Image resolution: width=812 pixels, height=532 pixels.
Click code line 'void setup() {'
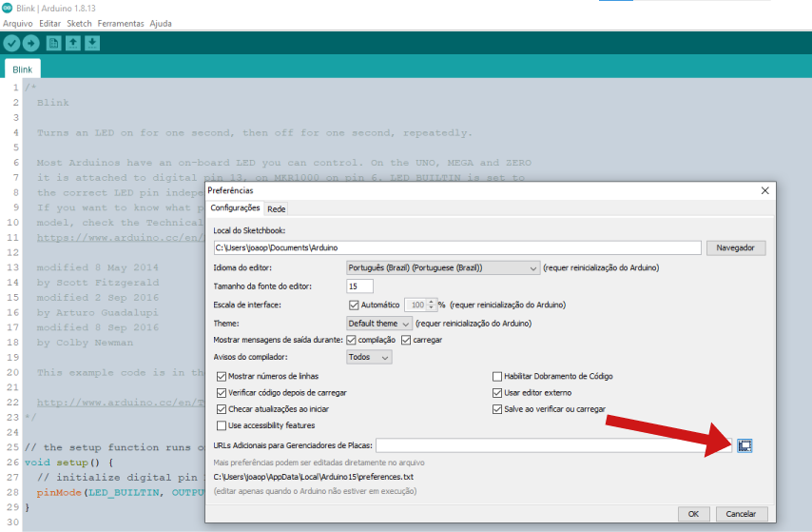click(68, 463)
